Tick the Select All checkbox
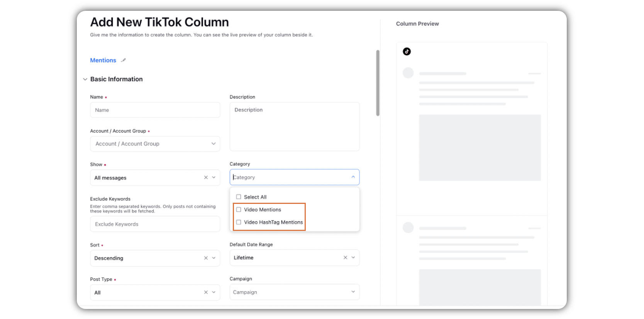 [x=239, y=197]
